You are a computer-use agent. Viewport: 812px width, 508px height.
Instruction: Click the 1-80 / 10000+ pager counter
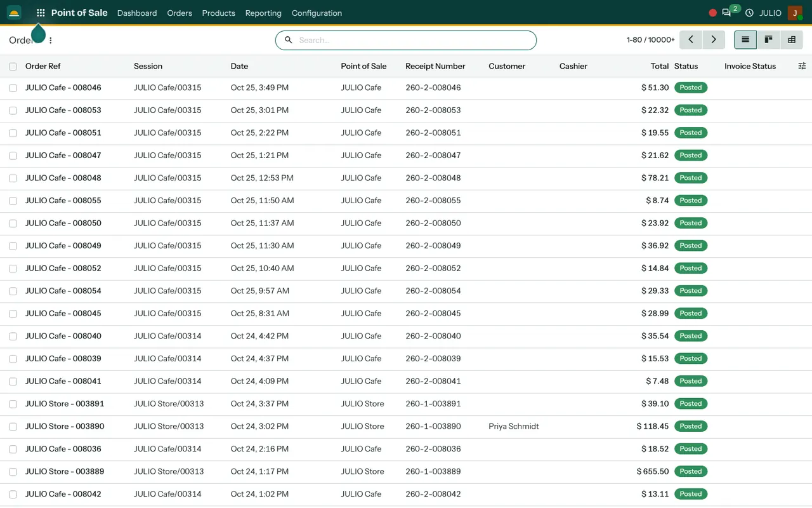pyautogui.click(x=650, y=39)
